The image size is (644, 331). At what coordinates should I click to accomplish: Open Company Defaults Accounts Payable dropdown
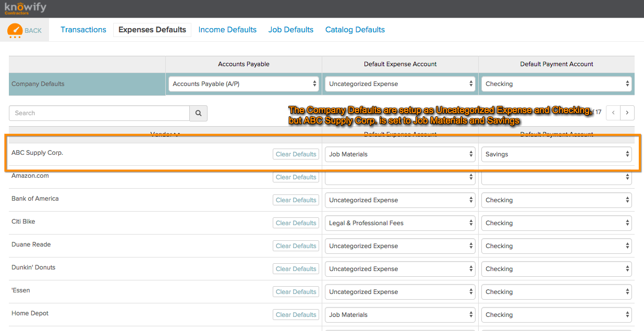coord(244,84)
